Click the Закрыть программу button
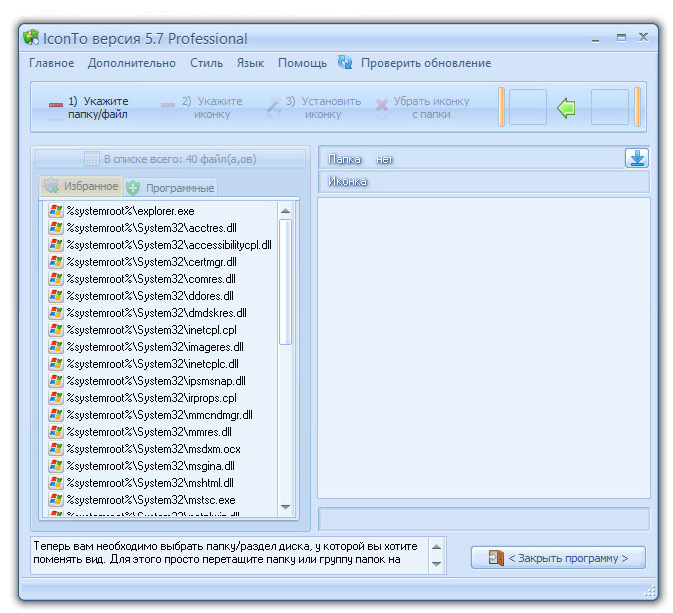 [558, 558]
